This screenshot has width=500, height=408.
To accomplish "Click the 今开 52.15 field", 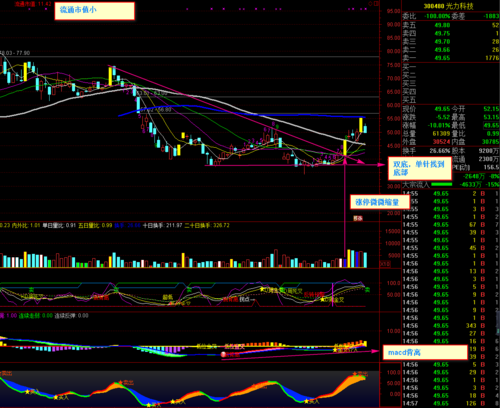I will click(x=475, y=109).
